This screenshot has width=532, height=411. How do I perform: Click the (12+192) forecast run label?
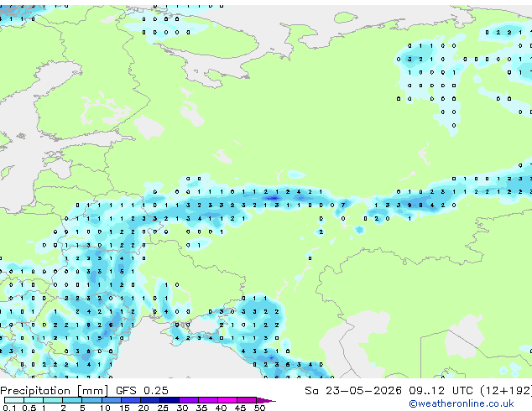[506, 391]
